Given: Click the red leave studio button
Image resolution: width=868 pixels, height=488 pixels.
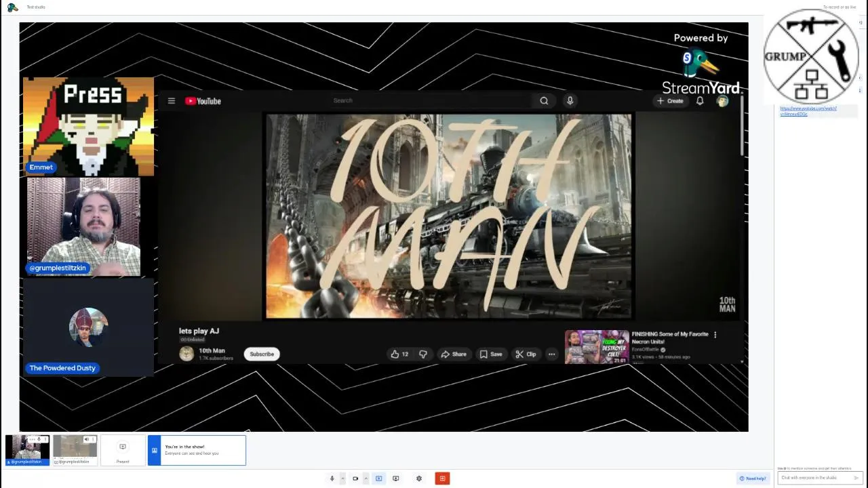Looking at the screenshot, I should click(442, 479).
